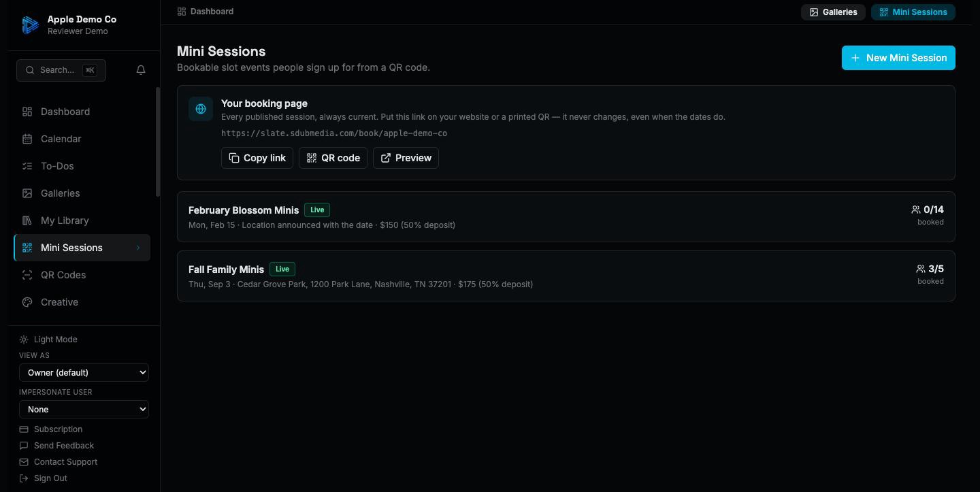Screen dimensions: 980x492
Task: Click the people icon next to 0/14 booked
Action: (x=916, y=210)
